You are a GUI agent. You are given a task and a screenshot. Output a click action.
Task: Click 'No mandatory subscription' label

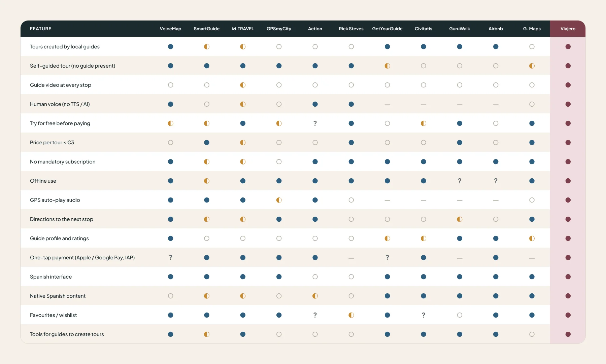[63, 162]
